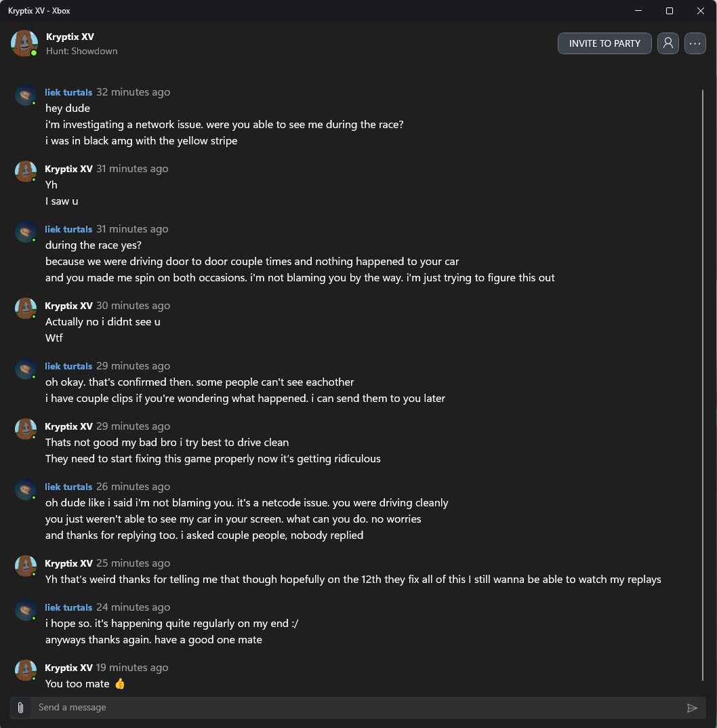The height and width of the screenshot is (728, 717).
Task: Click the 'Hunt: Showdown' game status text
Action: [x=82, y=51]
